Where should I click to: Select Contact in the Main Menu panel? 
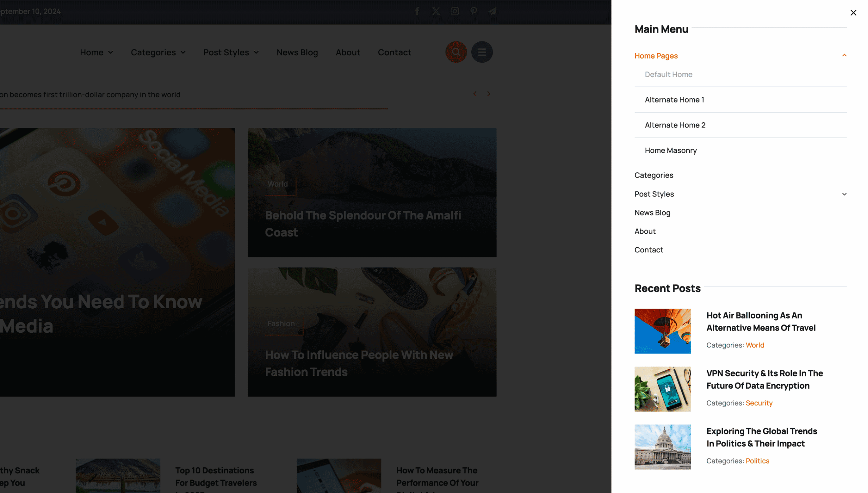(649, 250)
